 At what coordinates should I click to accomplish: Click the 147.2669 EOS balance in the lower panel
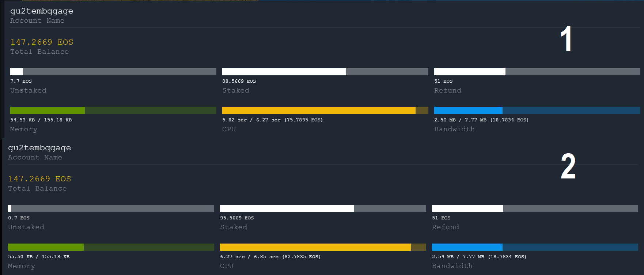39,179
